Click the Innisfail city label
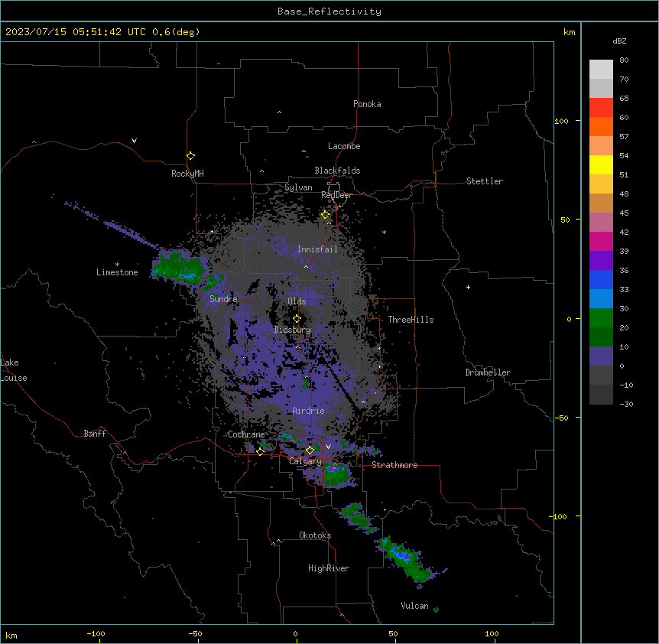Image resolution: width=659 pixels, height=644 pixels. 317,249
